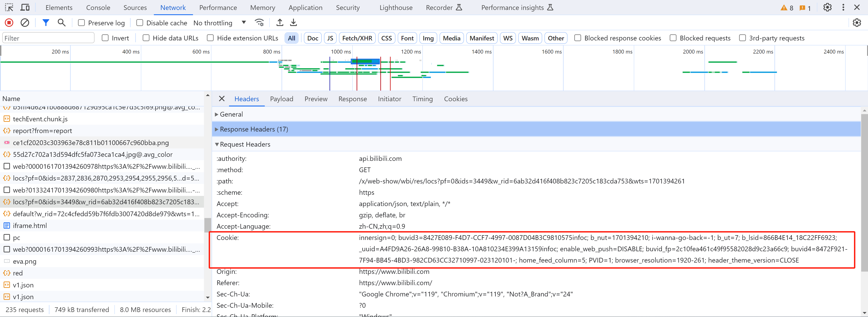Open the Lighthouse tab
The height and width of the screenshot is (317, 868).
pos(396,7)
